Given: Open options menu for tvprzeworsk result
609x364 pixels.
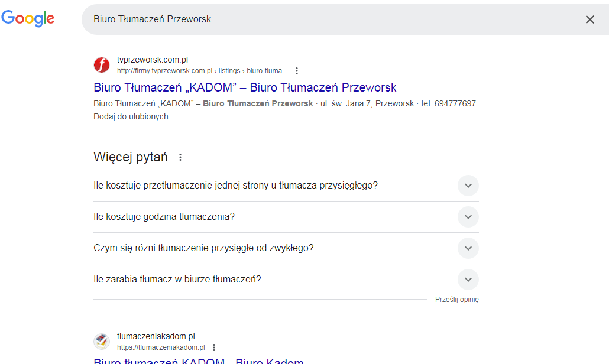Looking at the screenshot, I should click(297, 71).
